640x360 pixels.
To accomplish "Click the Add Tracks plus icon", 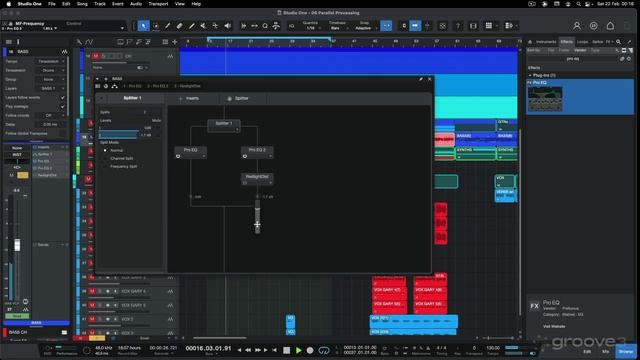I will tap(175, 42).
